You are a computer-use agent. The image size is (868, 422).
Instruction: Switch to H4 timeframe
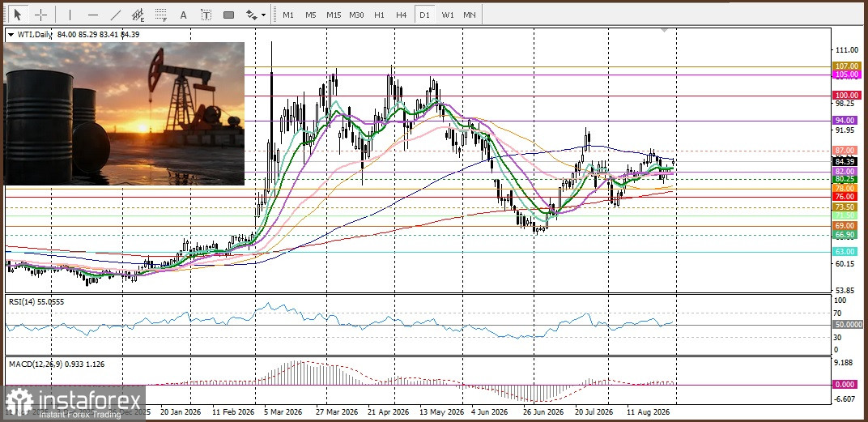pos(402,15)
